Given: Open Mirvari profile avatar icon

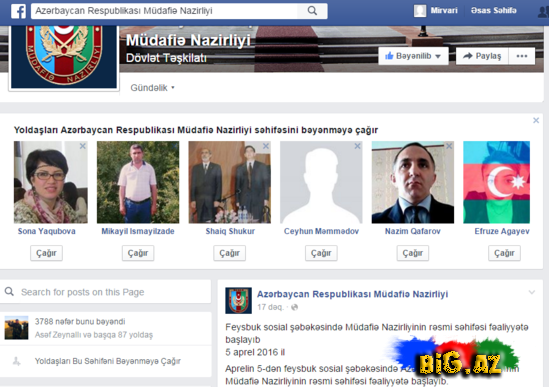Looking at the screenshot, I should click(420, 11).
